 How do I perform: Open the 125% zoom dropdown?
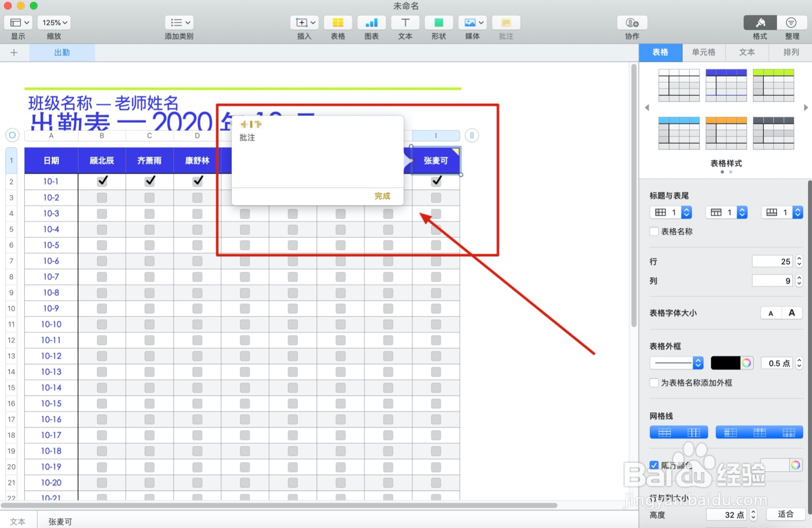(x=54, y=22)
